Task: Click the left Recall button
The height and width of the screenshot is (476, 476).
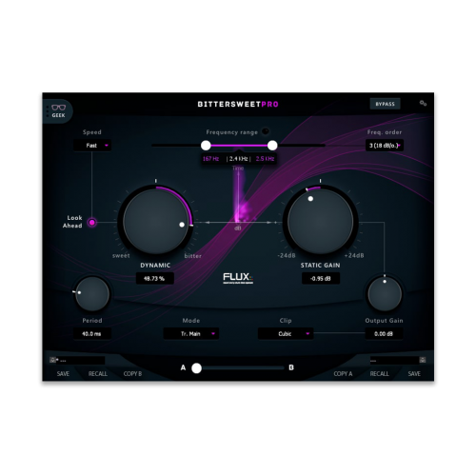Action: [x=98, y=374]
